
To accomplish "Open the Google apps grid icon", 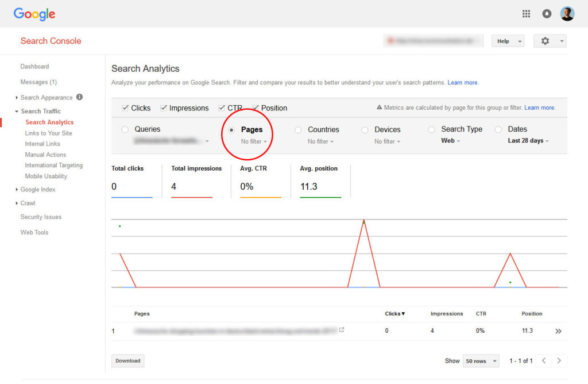I will coord(526,13).
